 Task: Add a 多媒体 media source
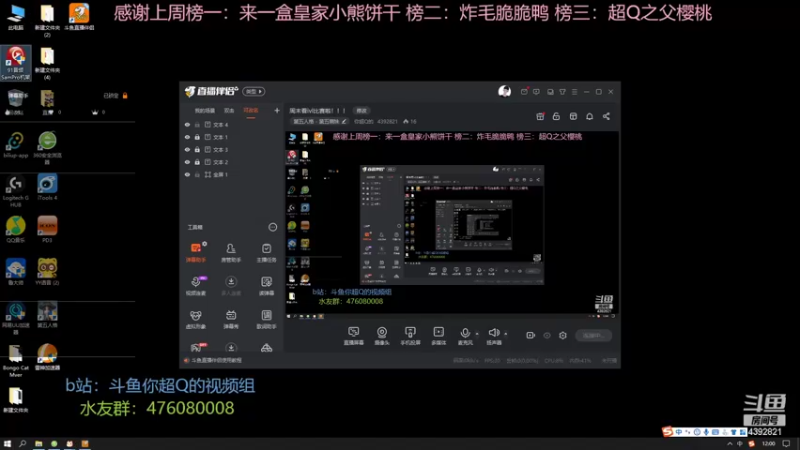coord(438,336)
